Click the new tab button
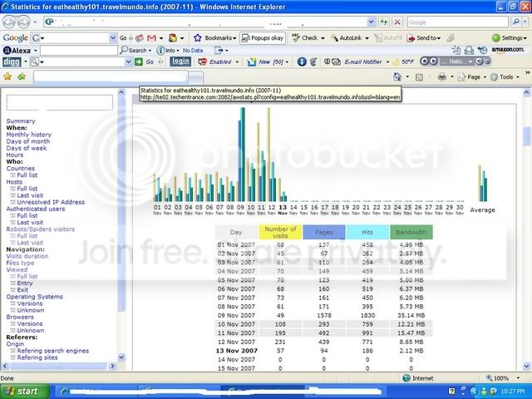The height and width of the screenshot is (399, 532). pyautogui.click(x=196, y=78)
